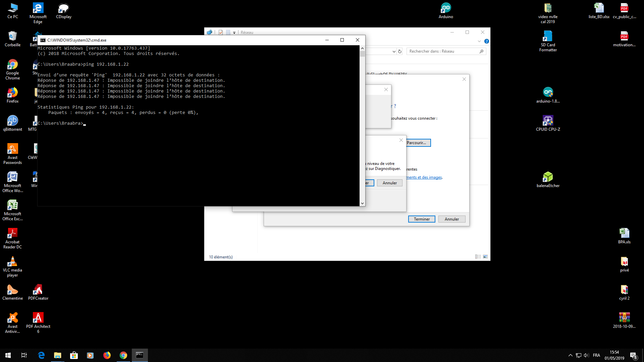This screenshot has height=362, width=644.
Task: Open the Clementine desktop icon
Action: (13, 292)
